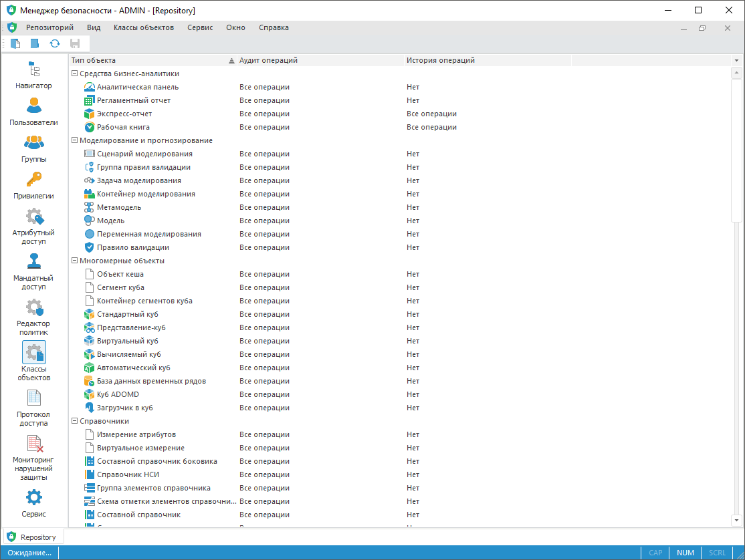Open the Репозиторий menu
This screenshot has height=560, width=745.
[50, 27]
